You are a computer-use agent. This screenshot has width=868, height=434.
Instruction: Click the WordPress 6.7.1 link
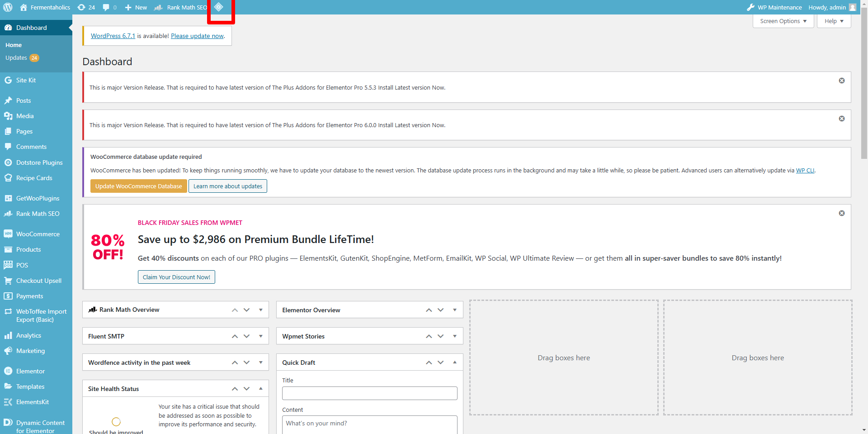(x=113, y=36)
